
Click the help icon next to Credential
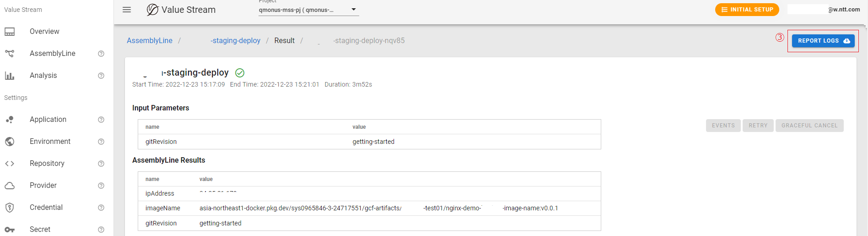click(x=101, y=208)
